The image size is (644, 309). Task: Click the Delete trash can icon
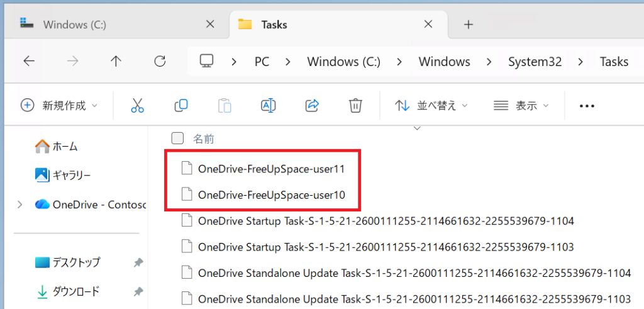coord(355,106)
